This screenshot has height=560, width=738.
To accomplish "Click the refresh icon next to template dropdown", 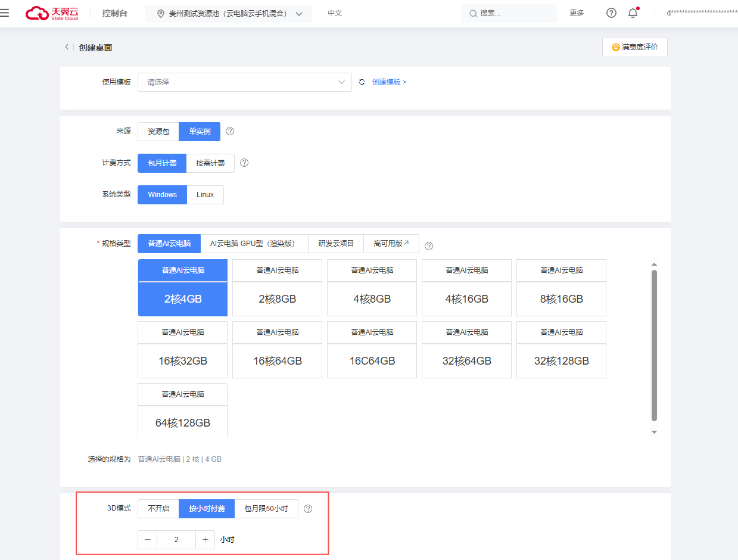I will (362, 82).
